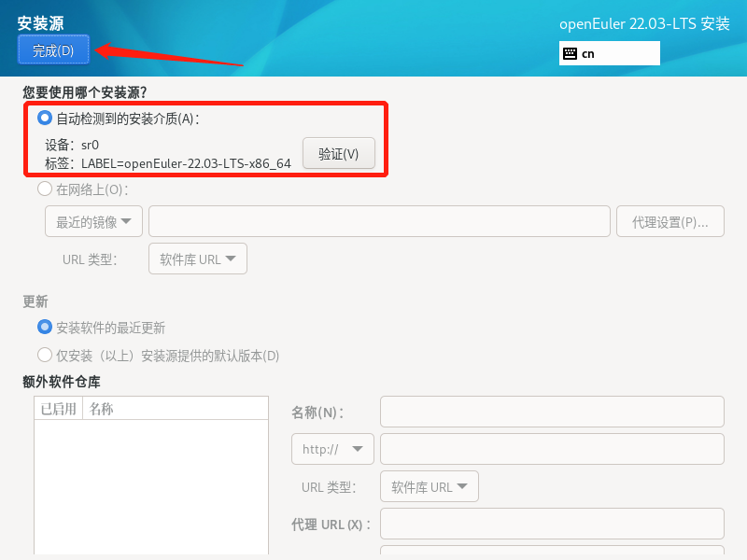Click the sr0 device label text

click(90, 145)
